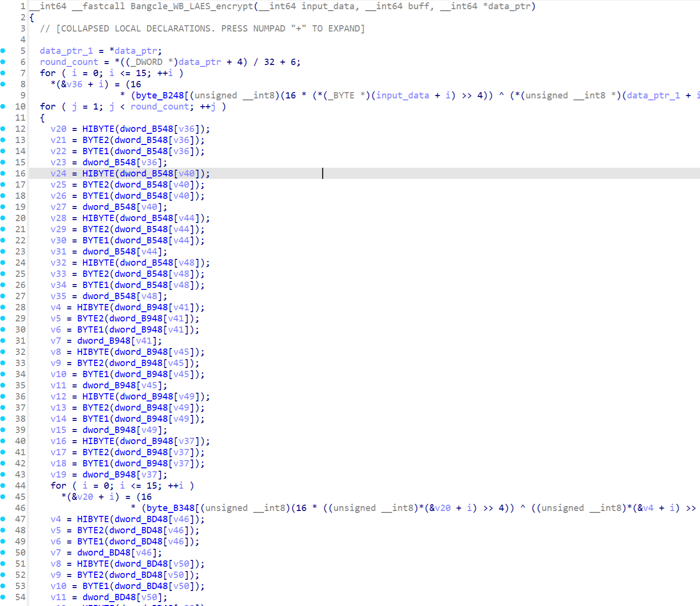700x606 pixels.
Task: Toggle the breakpoint dot on line 12
Action: point(3,129)
